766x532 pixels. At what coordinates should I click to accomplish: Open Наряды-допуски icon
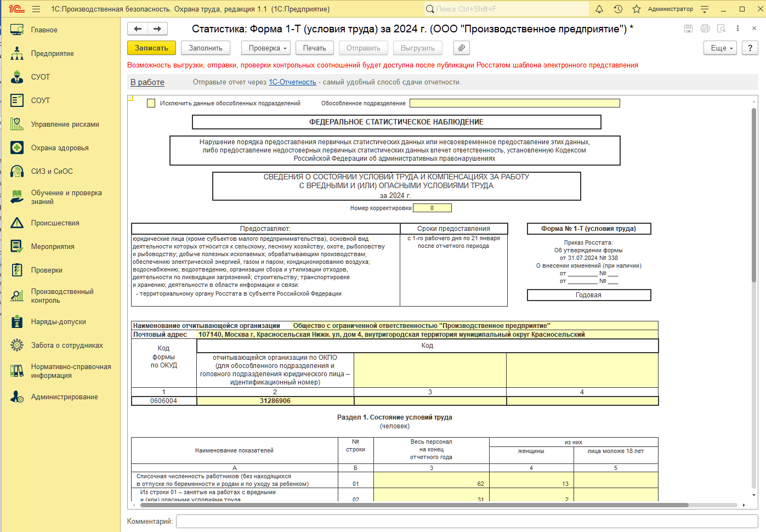click(17, 322)
